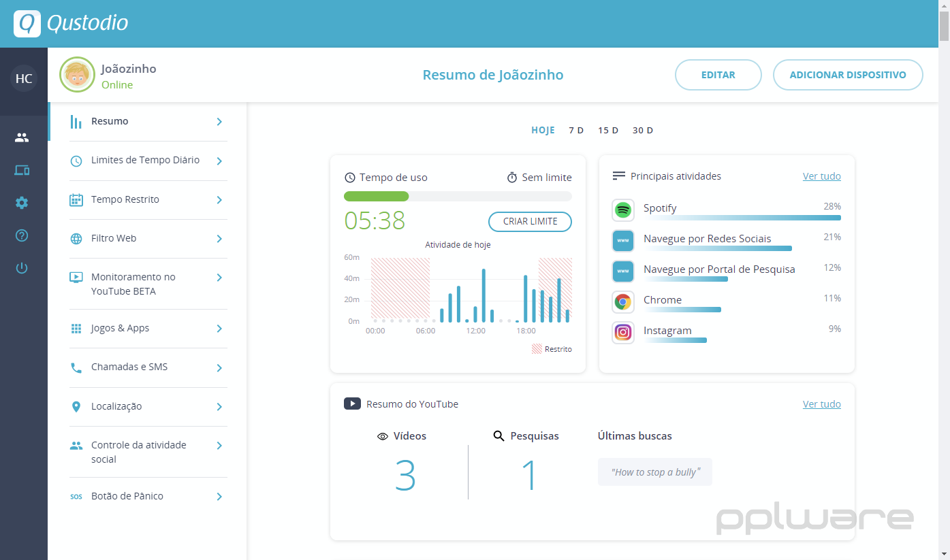Open Limites de Tempo Diário menu item
950x560 pixels.
click(145, 161)
